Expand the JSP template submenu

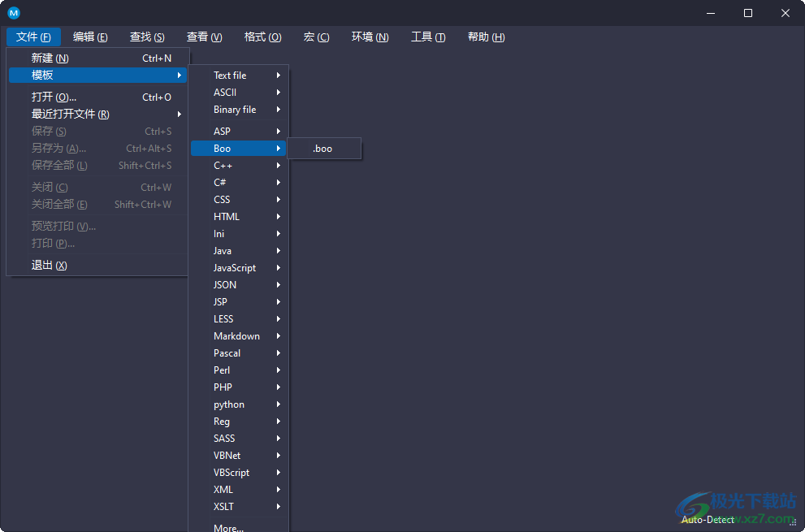[x=239, y=301]
